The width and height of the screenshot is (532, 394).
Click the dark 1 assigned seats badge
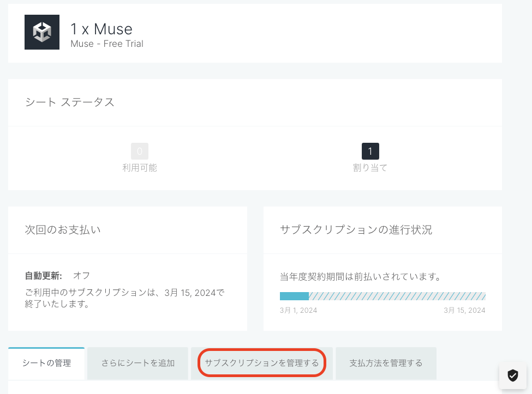point(370,151)
